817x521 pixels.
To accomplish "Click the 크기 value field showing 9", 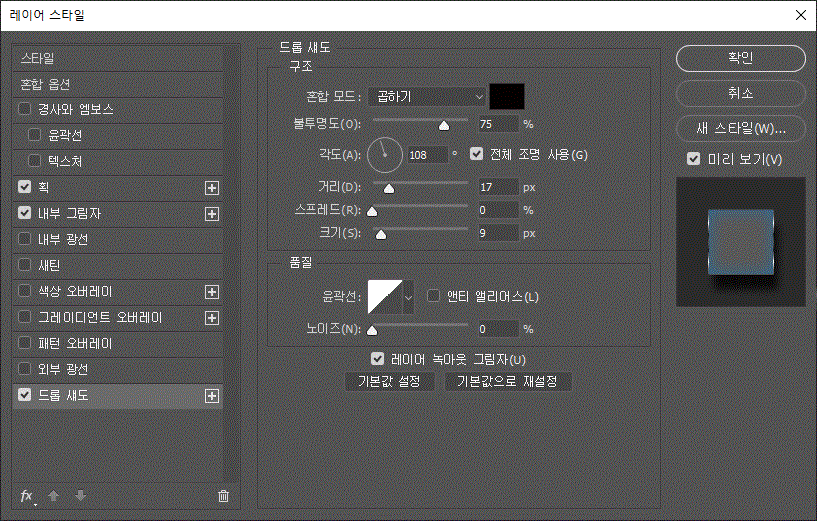I will [498, 233].
